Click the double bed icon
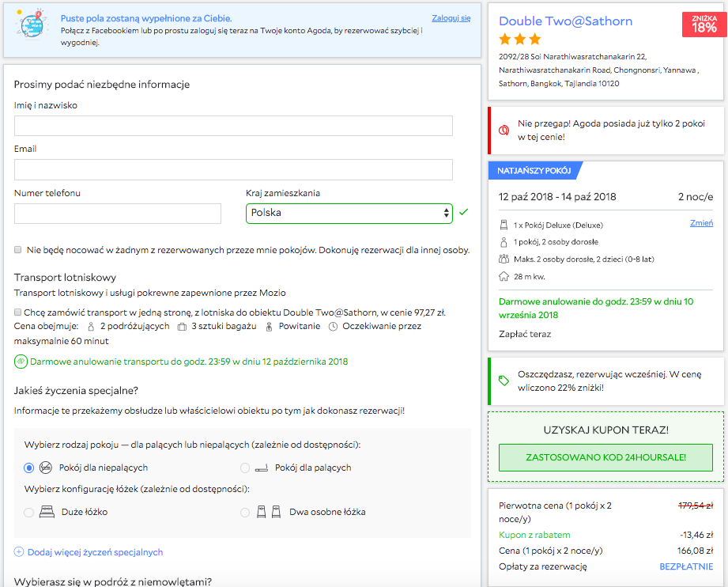 (47, 512)
